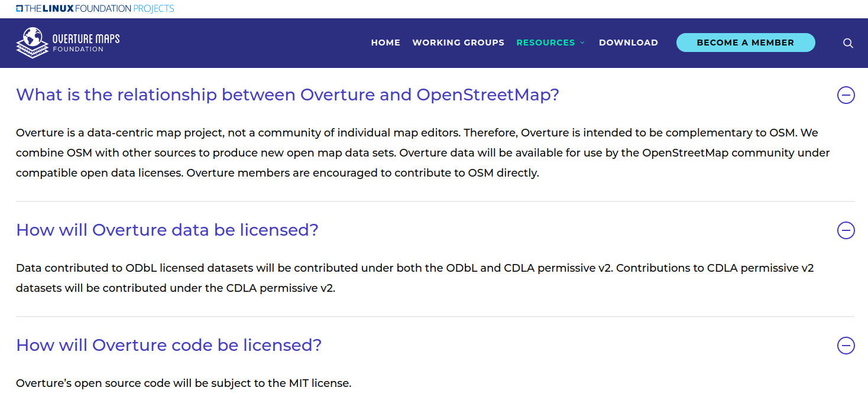The width and height of the screenshot is (868, 407).
Task: Open the DOWNLOAD link
Action: pyautogui.click(x=629, y=43)
